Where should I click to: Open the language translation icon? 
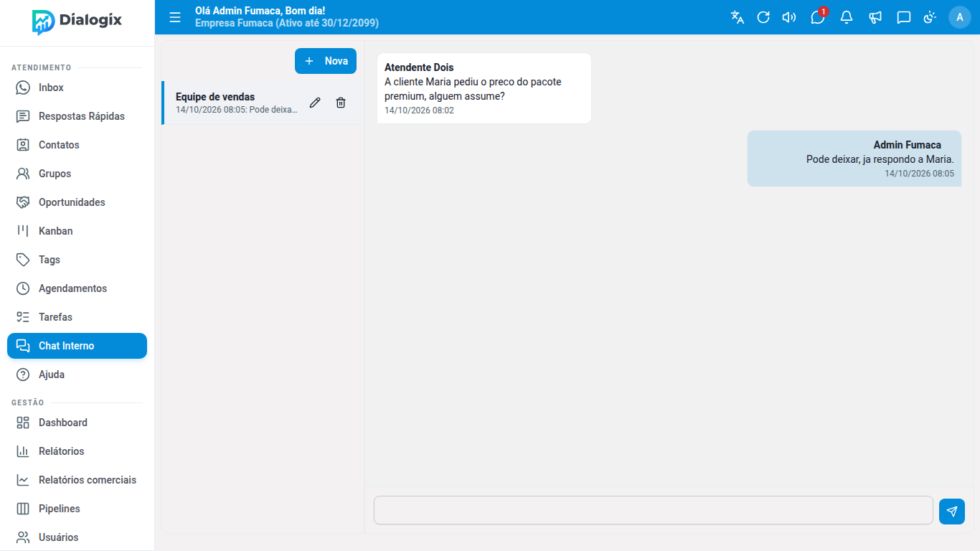click(x=738, y=17)
